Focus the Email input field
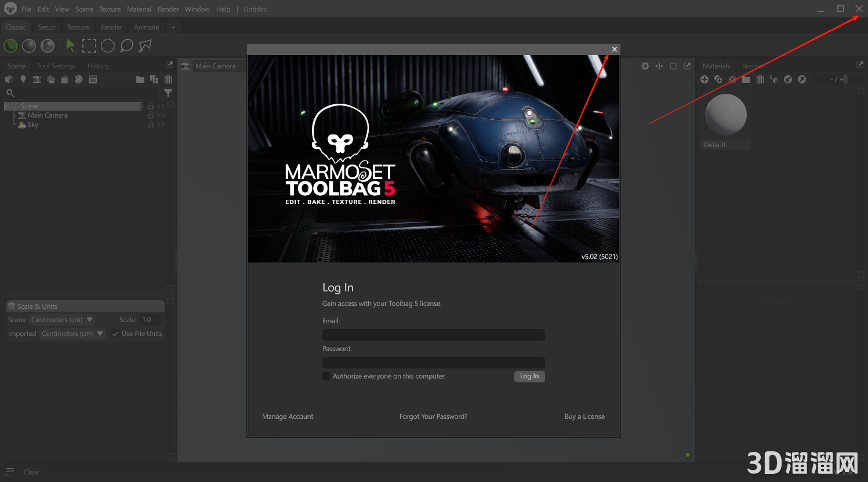Viewport: 868px width, 482px height. (434, 335)
